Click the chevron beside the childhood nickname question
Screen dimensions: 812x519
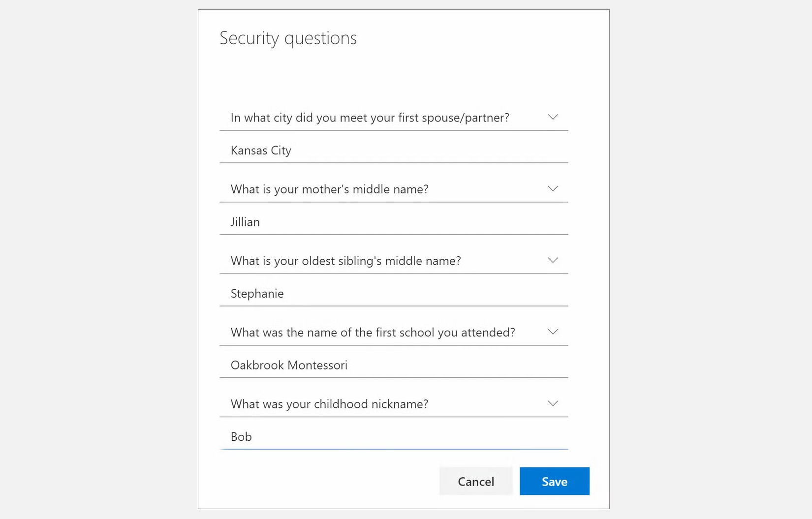point(553,403)
